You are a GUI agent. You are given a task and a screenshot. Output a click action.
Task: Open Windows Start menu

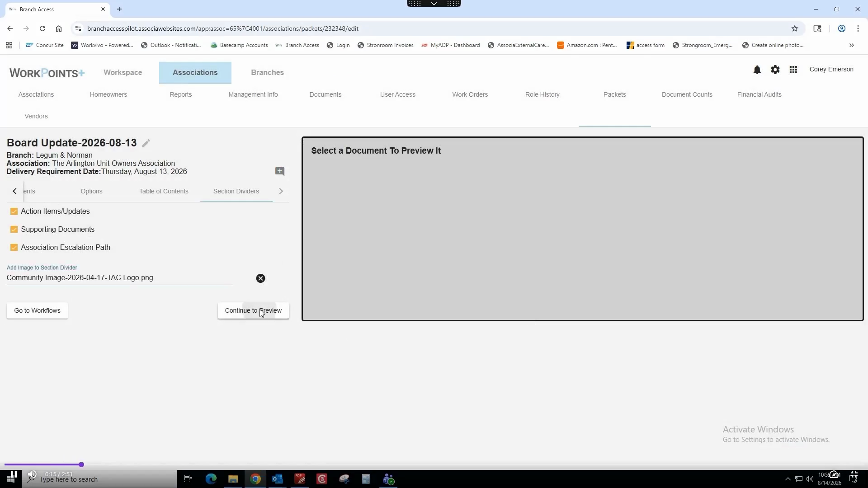(x=12, y=479)
